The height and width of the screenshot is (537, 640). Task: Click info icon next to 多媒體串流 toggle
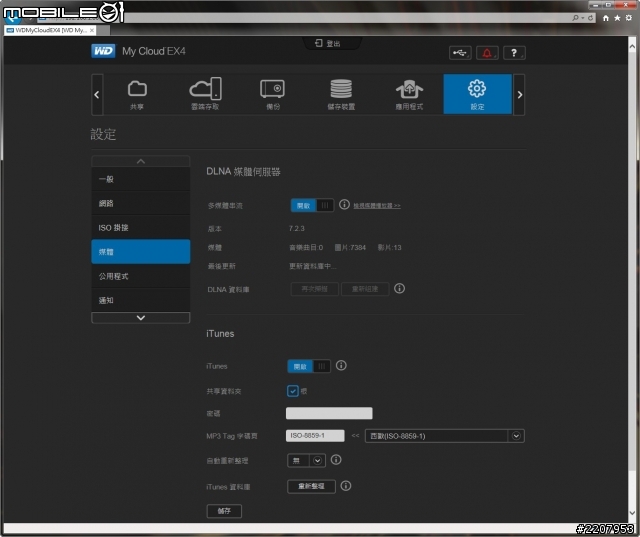344,204
